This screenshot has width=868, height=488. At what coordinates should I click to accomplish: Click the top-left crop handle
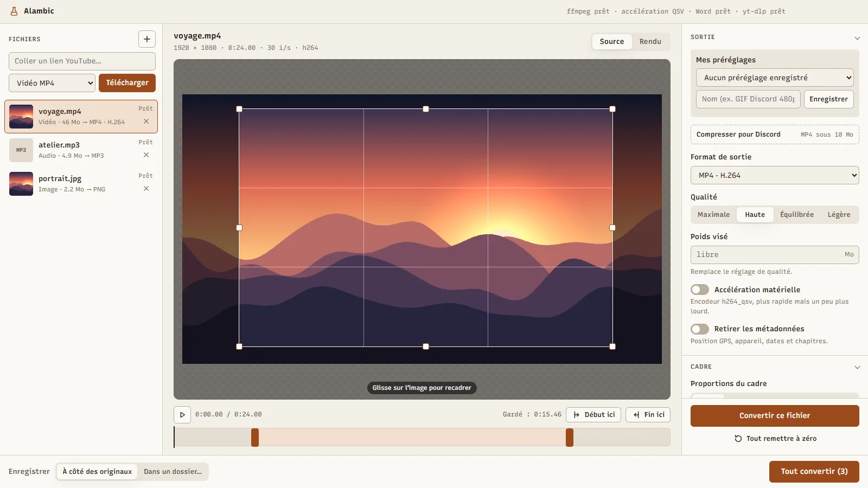click(239, 109)
